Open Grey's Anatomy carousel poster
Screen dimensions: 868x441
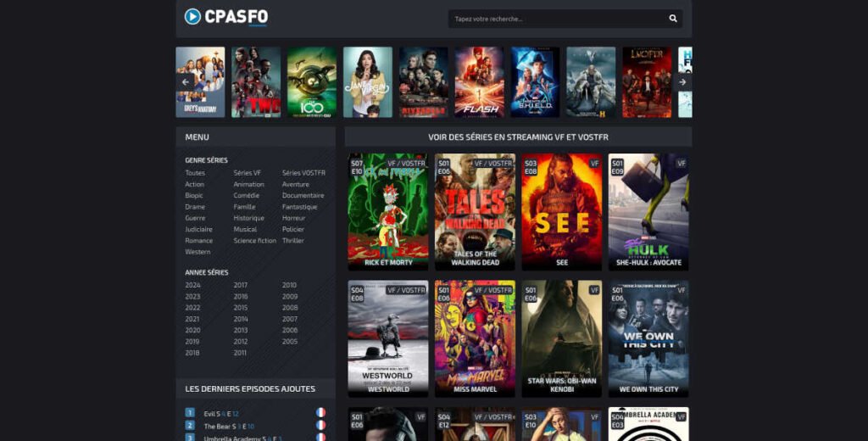tap(200, 82)
